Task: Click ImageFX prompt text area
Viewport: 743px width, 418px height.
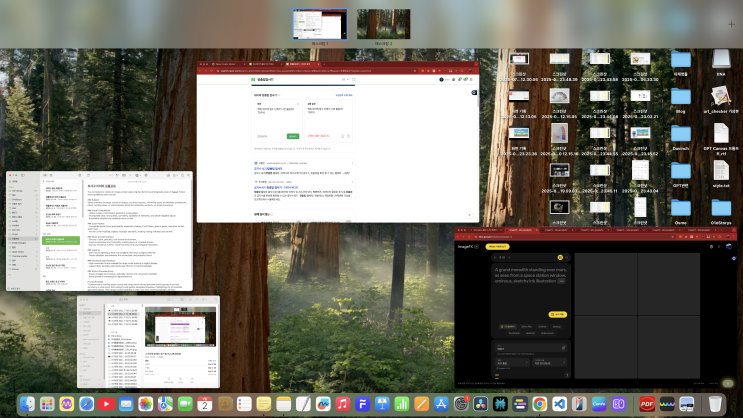Action: tap(530, 289)
